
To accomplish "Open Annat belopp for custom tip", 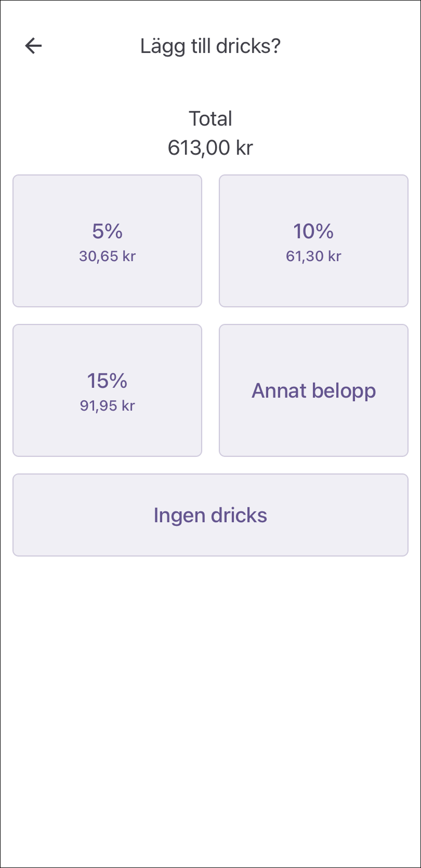I will [313, 390].
